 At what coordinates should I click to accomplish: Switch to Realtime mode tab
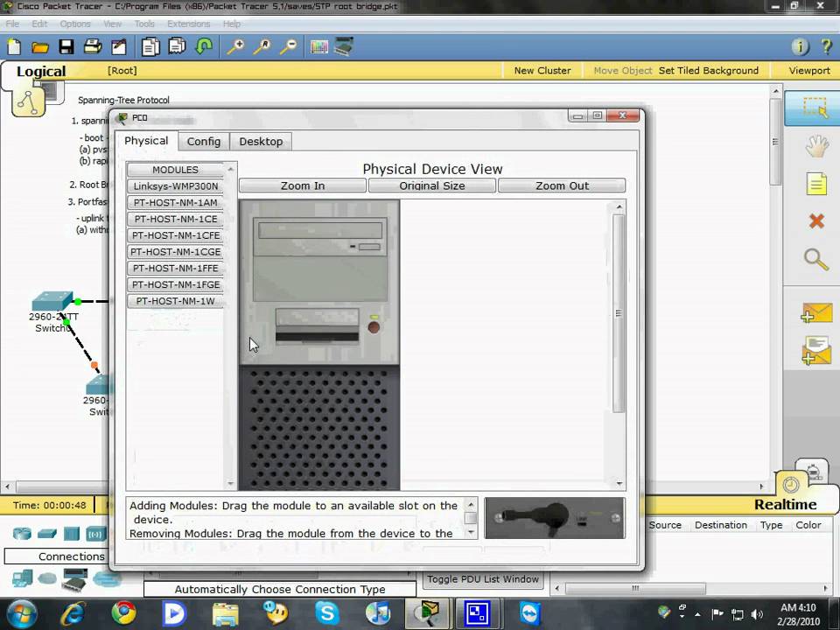coord(786,504)
